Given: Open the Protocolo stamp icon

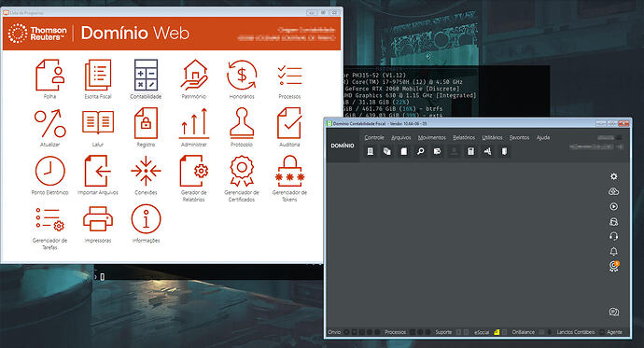Looking at the screenshot, I should point(242,123).
